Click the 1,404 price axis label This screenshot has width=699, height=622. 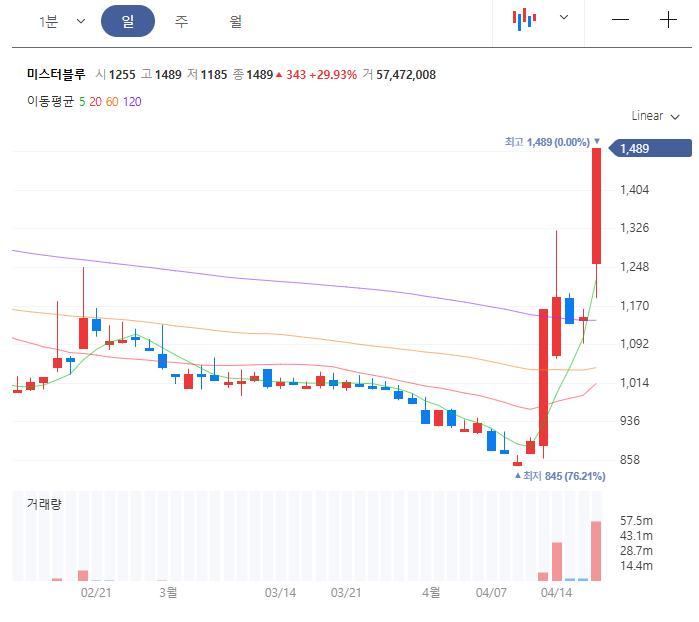634,190
